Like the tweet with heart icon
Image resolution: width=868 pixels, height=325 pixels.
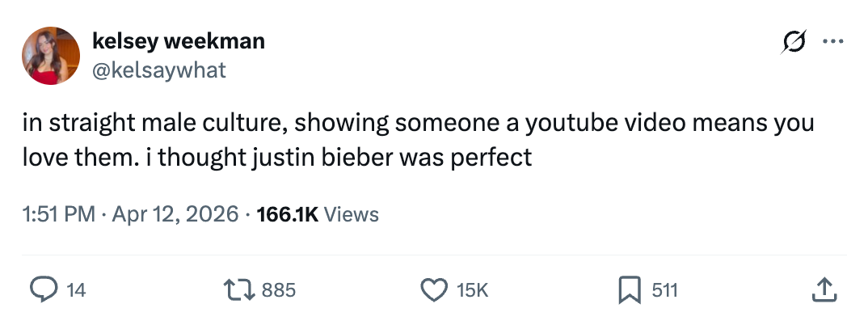click(x=434, y=289)
